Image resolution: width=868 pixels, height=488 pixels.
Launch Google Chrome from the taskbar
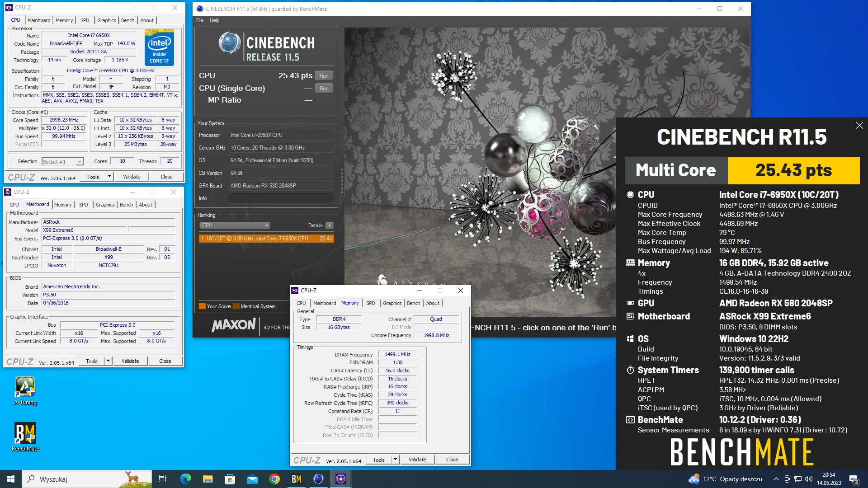pyautogui.click(x=274, y=479)
